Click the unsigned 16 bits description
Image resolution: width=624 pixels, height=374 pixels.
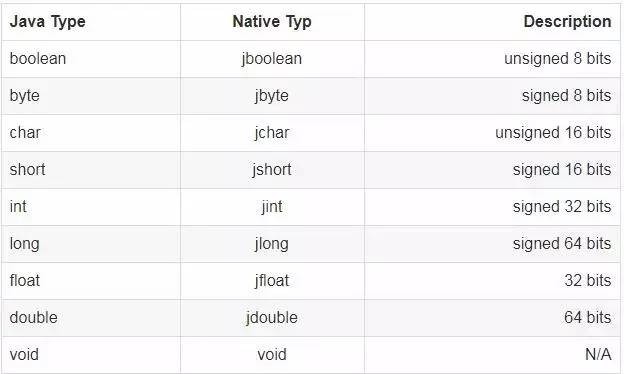point(553,133)
